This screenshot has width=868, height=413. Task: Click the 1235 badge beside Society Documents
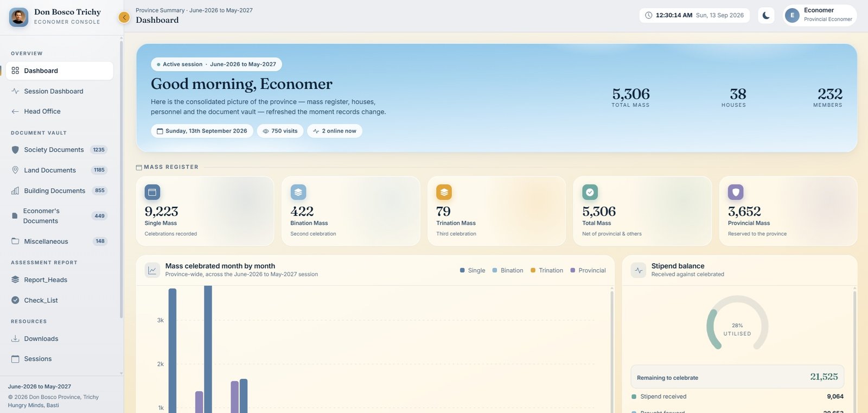click(x=99, y=150)
